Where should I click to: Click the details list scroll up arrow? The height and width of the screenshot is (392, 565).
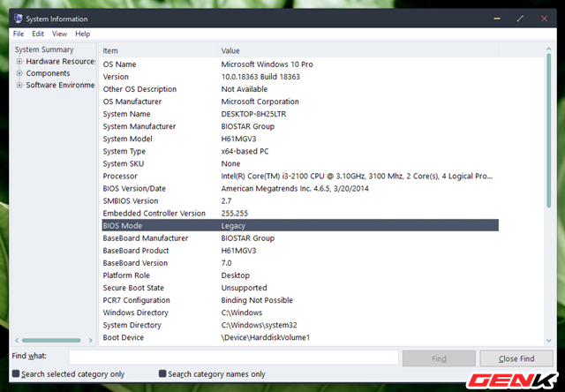tap(549, 49)
